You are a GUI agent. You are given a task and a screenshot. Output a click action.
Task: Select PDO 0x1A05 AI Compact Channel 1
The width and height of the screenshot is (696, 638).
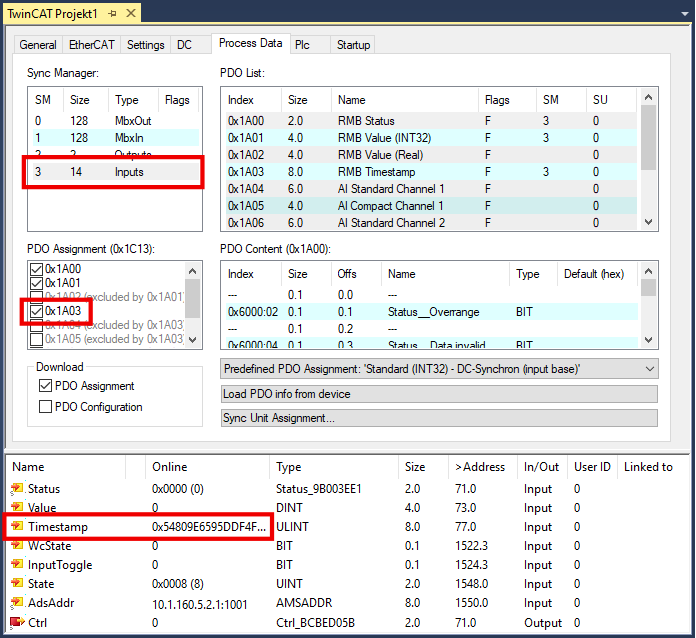point(430,206)
